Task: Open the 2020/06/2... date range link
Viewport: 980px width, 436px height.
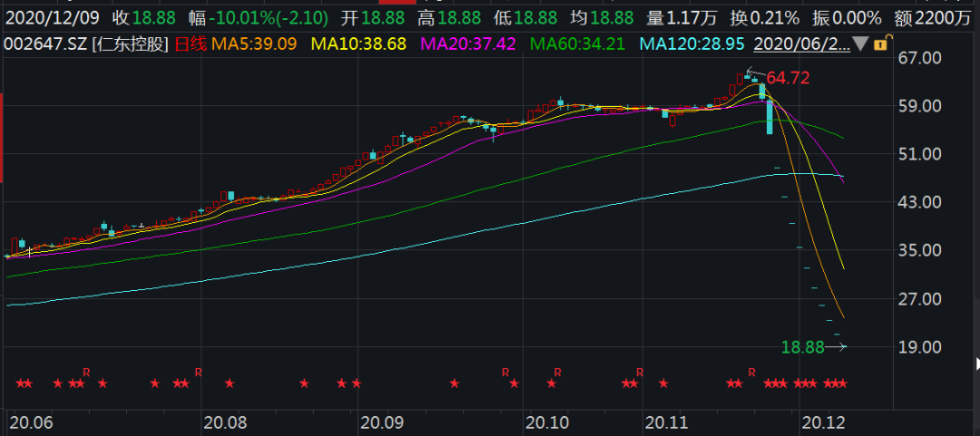Action: (802, 44)
